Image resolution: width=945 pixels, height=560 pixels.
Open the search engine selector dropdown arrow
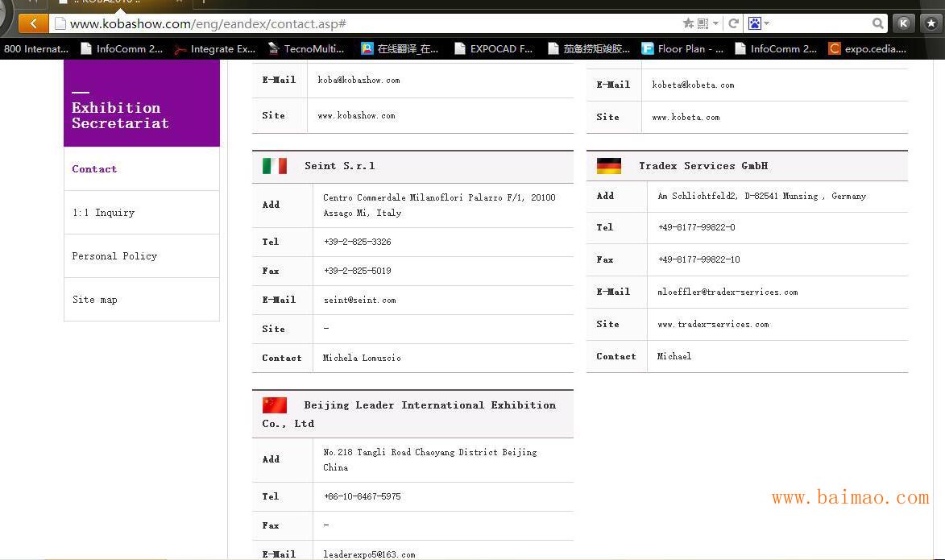(x=766, y=23)
